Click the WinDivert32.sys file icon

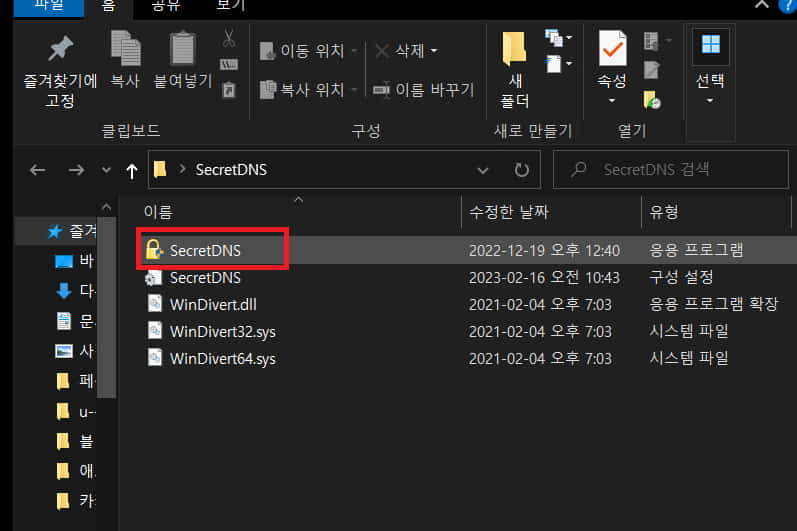(155, 331)
